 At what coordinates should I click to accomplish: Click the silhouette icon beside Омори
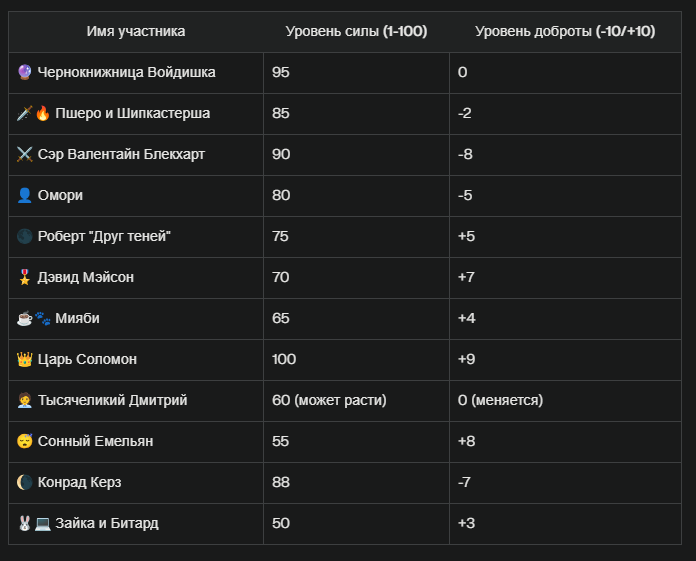pyautogui.click(x=24, y=195)
